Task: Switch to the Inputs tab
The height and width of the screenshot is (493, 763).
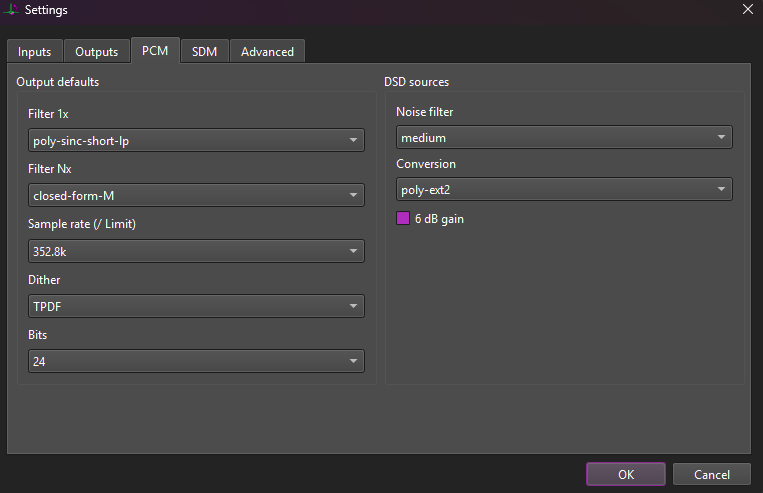Action: pyautogui.click(x=35, y=52)
